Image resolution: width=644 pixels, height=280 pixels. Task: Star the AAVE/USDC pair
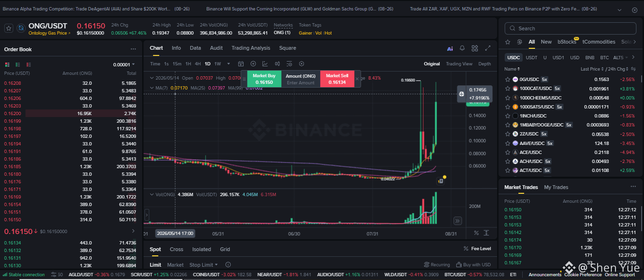[508, 143]
